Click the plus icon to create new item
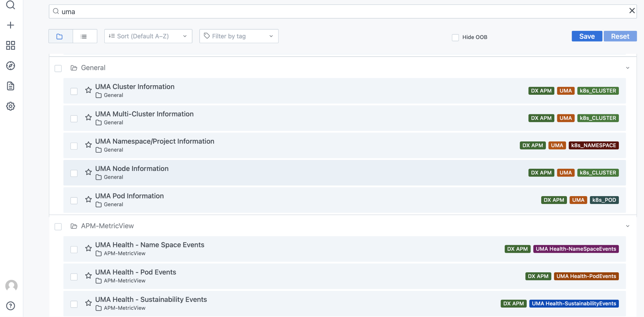The image size is (644, 317). 11,25
